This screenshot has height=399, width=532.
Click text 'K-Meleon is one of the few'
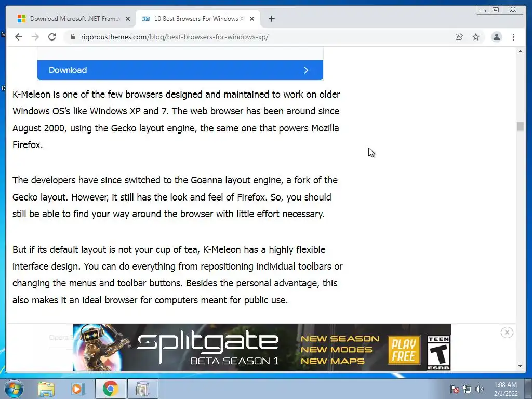tap(68, 95)
